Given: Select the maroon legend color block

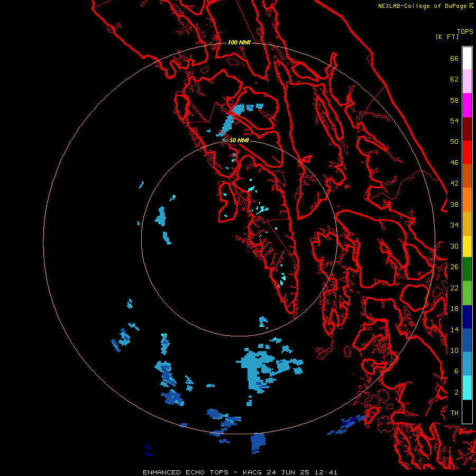Looking at the screenshot, I should [467, 129].
